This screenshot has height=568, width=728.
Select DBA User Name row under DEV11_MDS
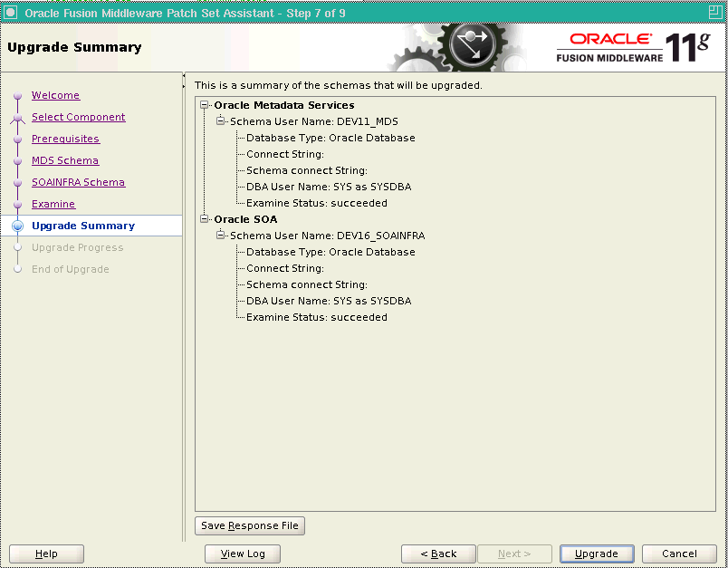point(329,187)
